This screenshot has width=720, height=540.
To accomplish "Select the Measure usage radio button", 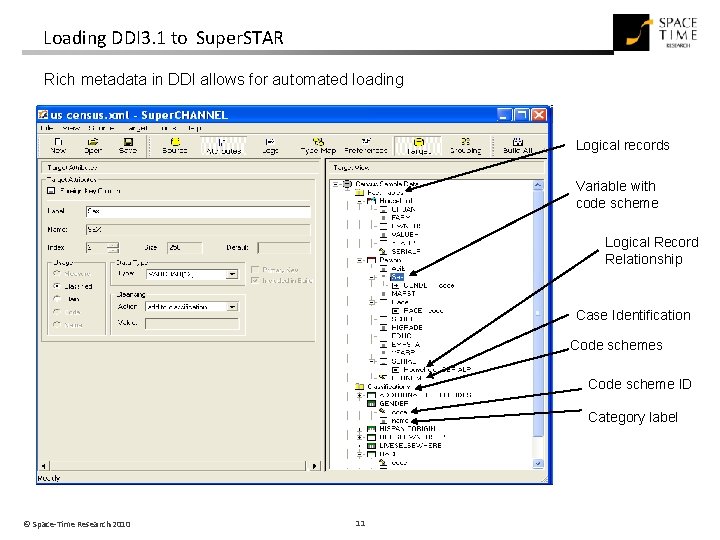I will tap(57, 273).
